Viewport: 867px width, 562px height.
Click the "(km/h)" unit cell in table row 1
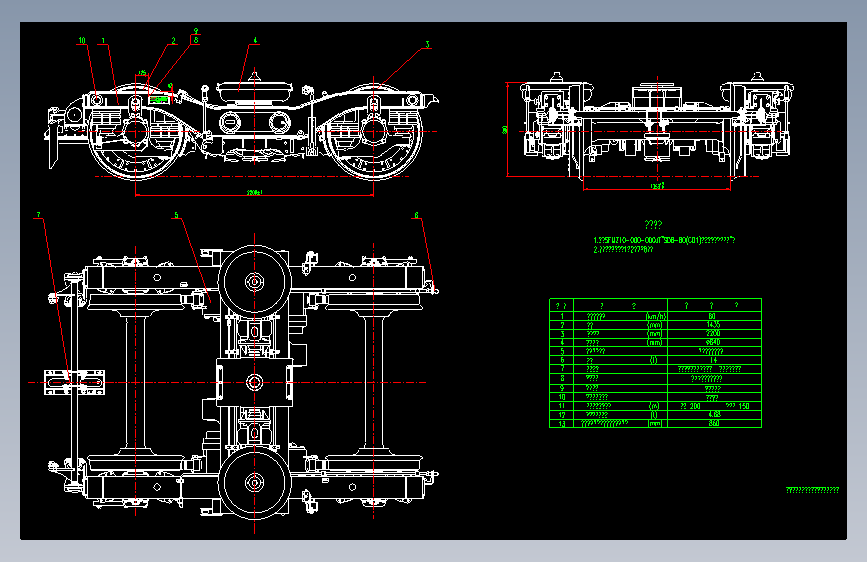click(x=656, y=316)
